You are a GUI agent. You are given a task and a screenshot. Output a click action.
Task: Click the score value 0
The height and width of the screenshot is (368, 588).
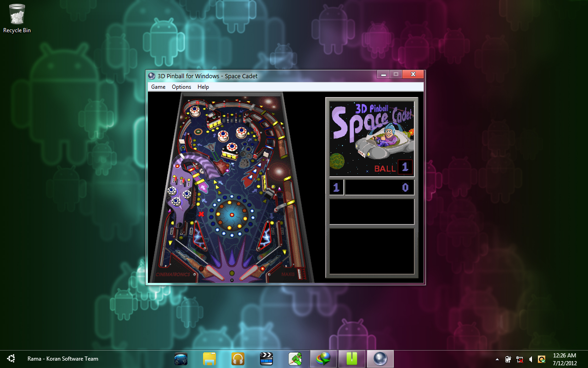click(405, 188)
